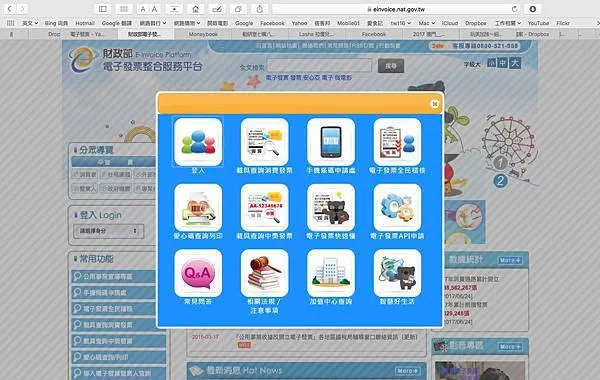The image size is (600, 380).
Task: Open the Safari share menu
Action: tap(260, 9)
